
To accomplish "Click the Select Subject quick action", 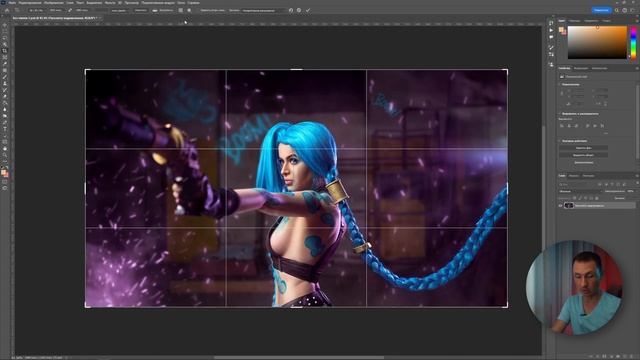I will (x=583, y=155).
